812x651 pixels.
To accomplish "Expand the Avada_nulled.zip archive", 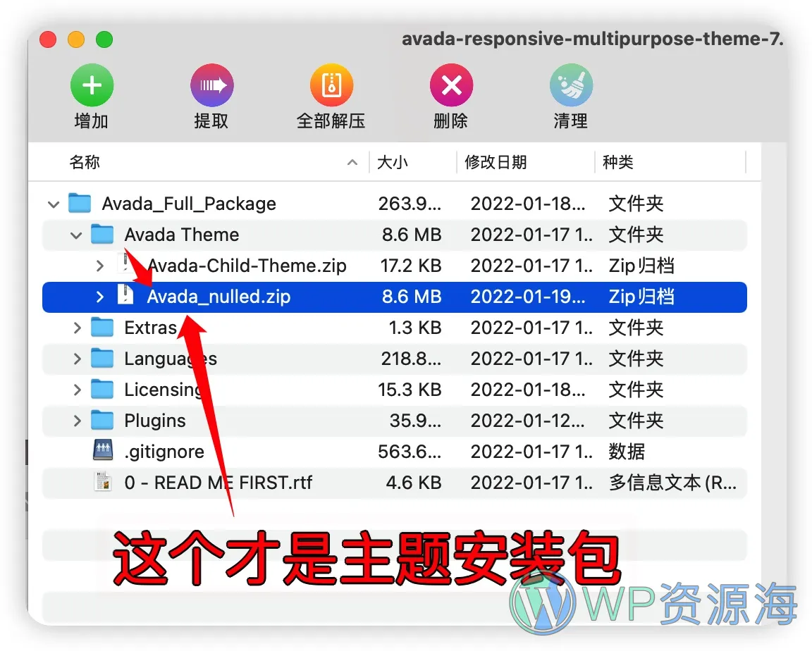I will click(100, 297).
